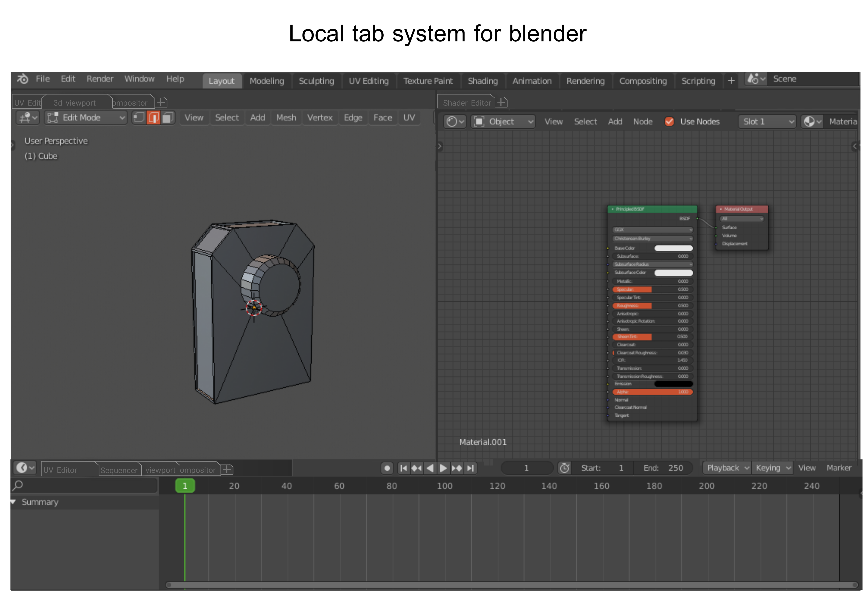Add new tab next to Shader Editor
This screenshot has width=868, height=613.
501,102
